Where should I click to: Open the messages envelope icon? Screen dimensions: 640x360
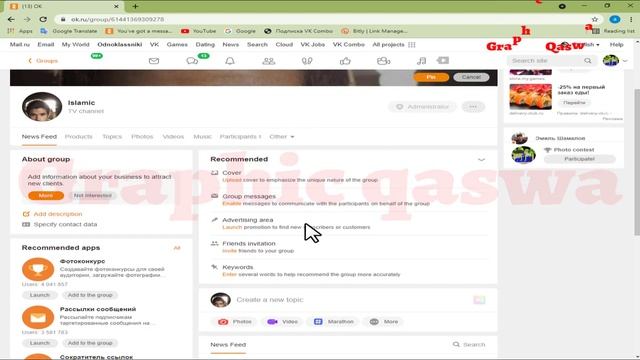(x=154, y=61)
